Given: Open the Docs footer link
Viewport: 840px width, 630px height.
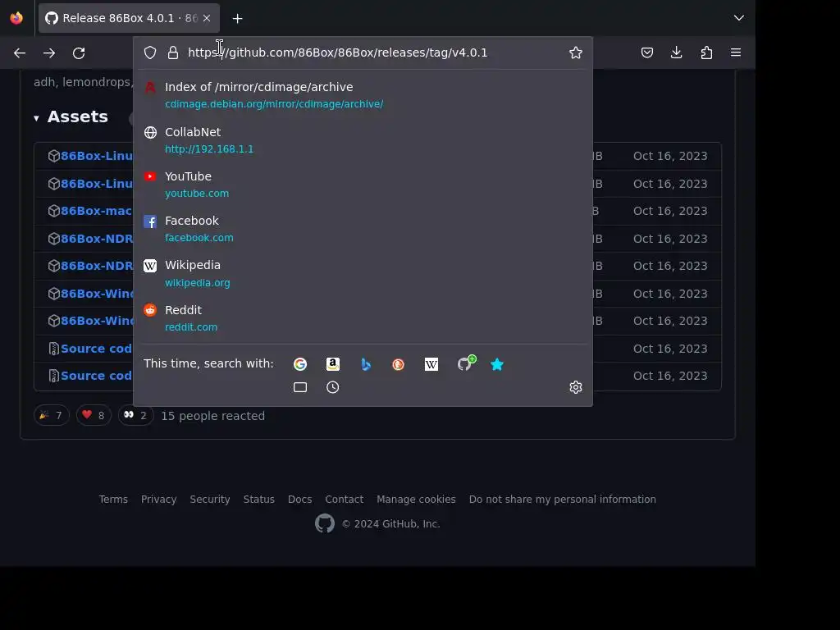Looking at the screenshot, I should coord(299,500).
